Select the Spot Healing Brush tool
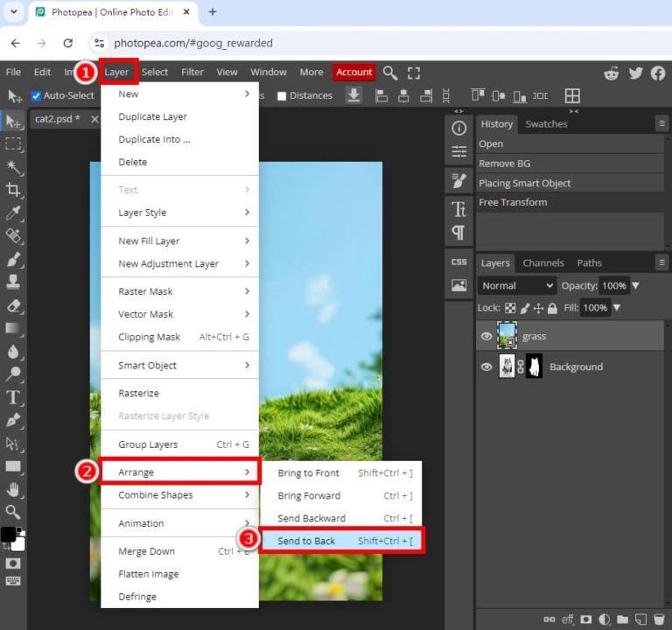672x630 pixels. tap(13, 235)
